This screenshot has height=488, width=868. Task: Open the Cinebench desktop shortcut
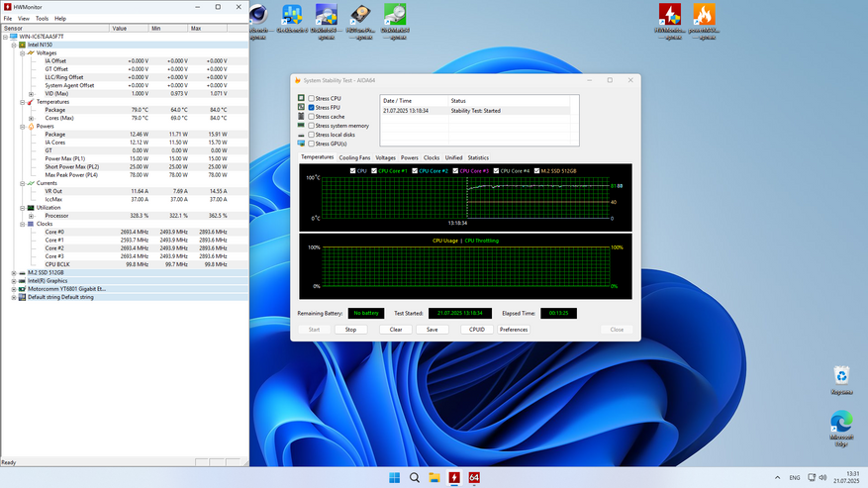pos(257,15)
